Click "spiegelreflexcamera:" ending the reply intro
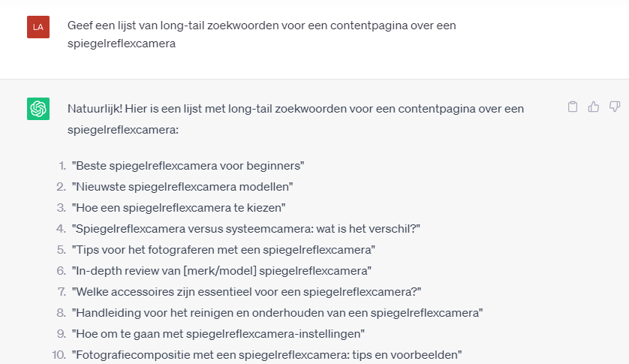The image size is (629, 364). tap(123, 129)
